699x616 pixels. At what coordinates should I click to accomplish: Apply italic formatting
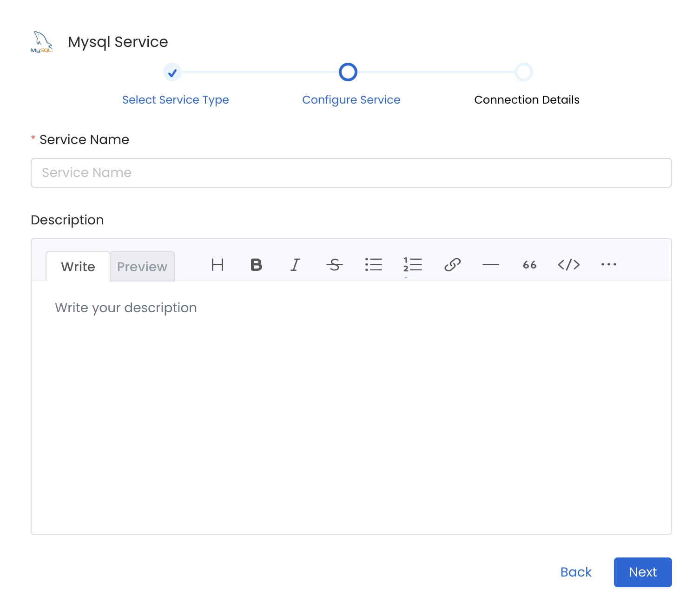pyautogui.click(x=295, y=265)
